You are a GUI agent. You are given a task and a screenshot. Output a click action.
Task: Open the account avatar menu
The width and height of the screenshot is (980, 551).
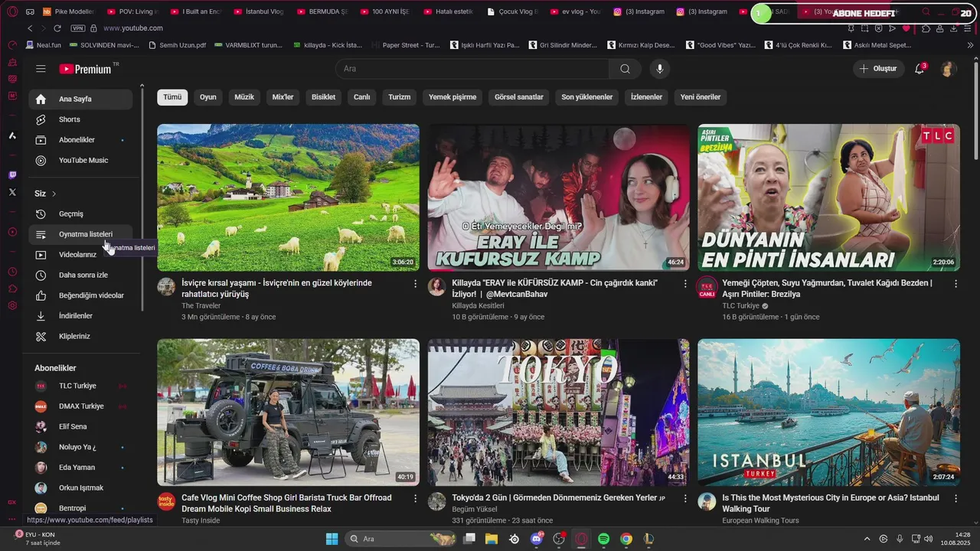tap(948, 69)
